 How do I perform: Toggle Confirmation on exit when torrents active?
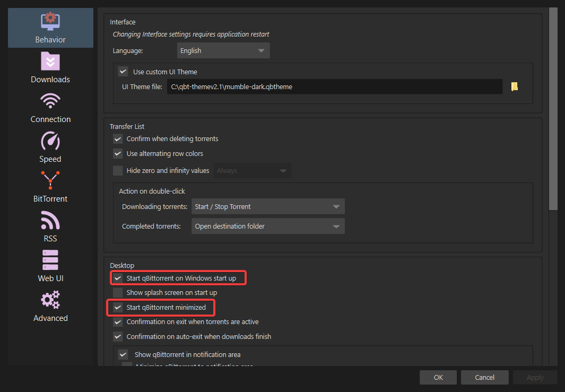[x=118, y=322]
